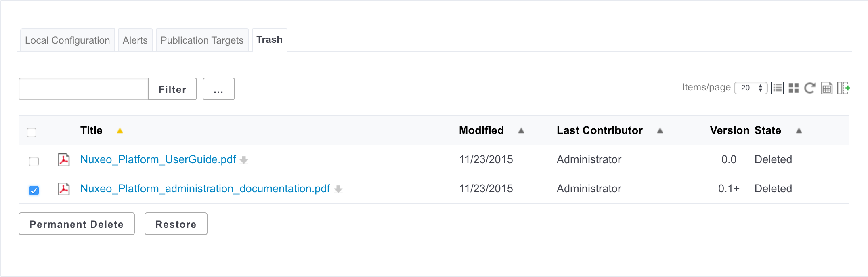
Task: Sort by Last Contributor arrow
Action: click(660, 130)
